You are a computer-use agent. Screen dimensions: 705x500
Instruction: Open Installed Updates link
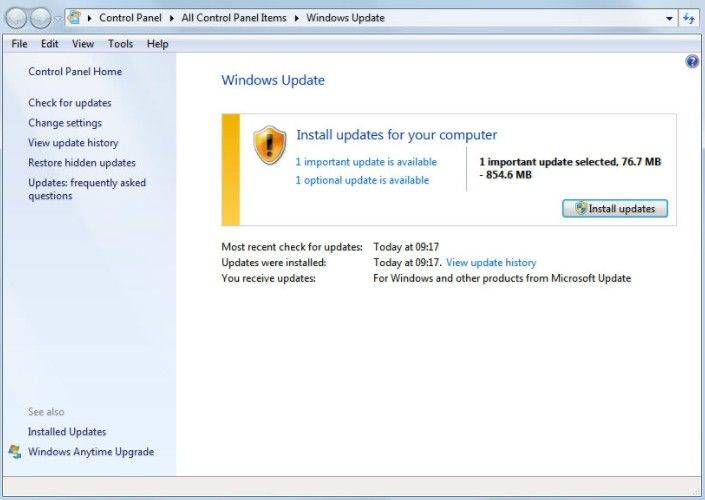click(x=67, y=432)
